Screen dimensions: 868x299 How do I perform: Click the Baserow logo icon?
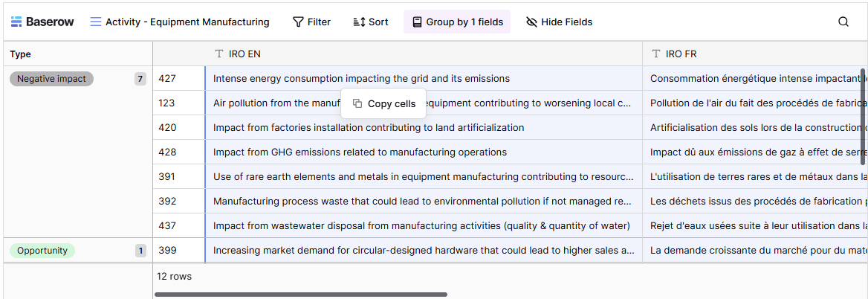tap(16, 22)
